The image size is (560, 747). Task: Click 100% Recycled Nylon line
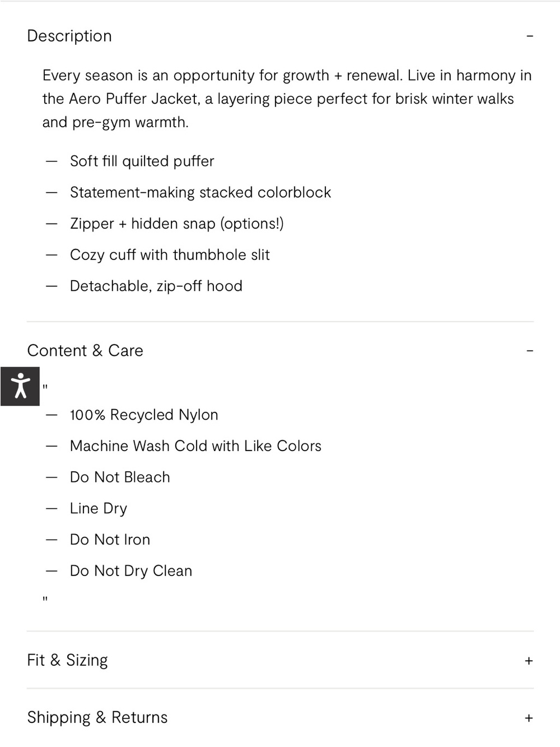point(144,415)
